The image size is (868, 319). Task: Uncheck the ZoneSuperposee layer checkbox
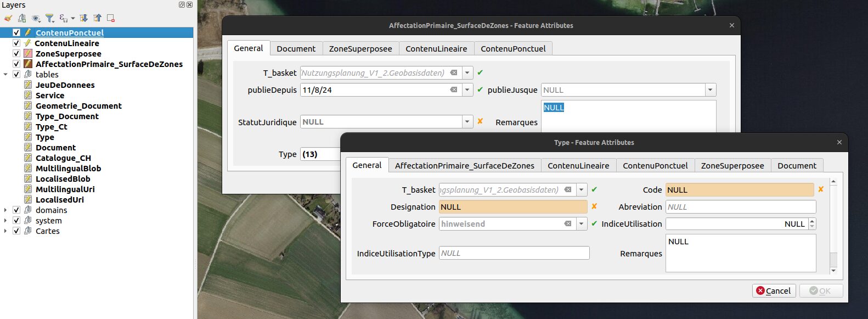coord(16,54)
